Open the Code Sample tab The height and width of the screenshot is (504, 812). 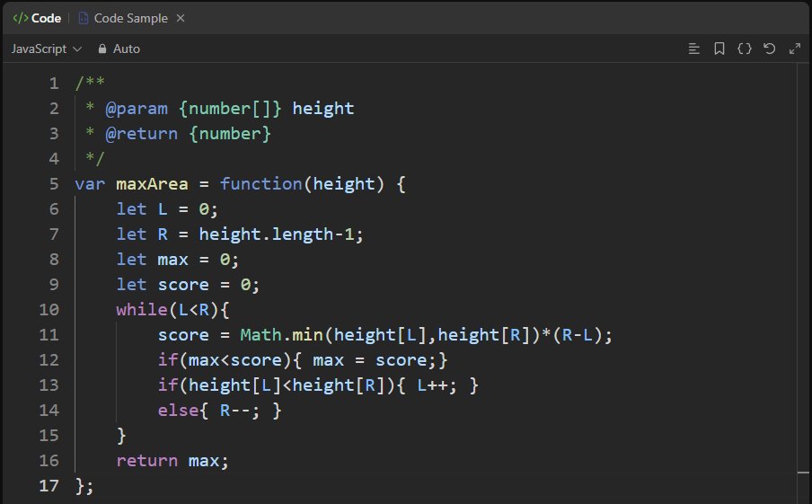click(x=123, y=18)
